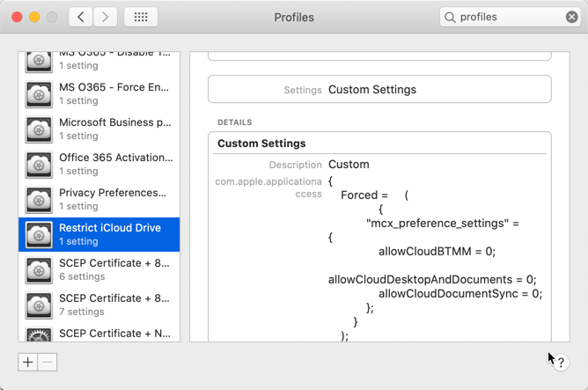Click the Privacy Preferences profile icon
Viewport: 588px width, 390px height.
coord(39,200)
